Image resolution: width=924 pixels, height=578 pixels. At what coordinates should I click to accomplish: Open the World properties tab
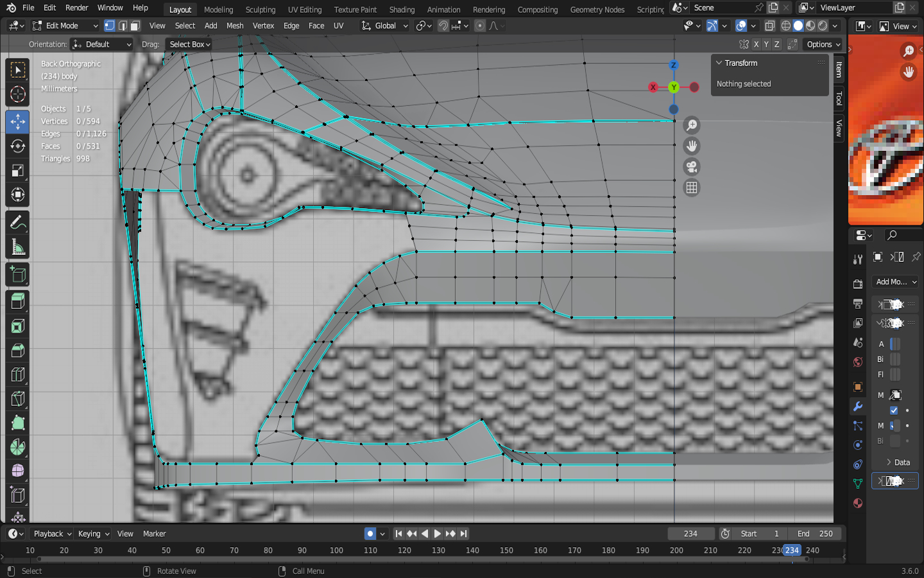pos(858,362)
